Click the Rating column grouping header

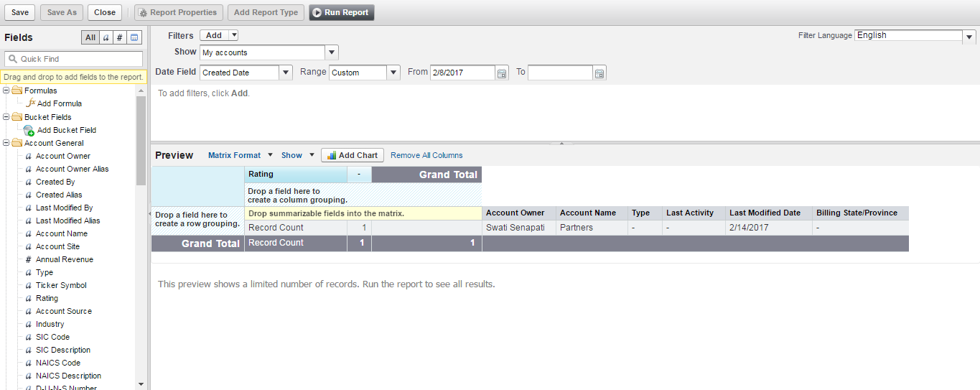[x=296, y=175]
